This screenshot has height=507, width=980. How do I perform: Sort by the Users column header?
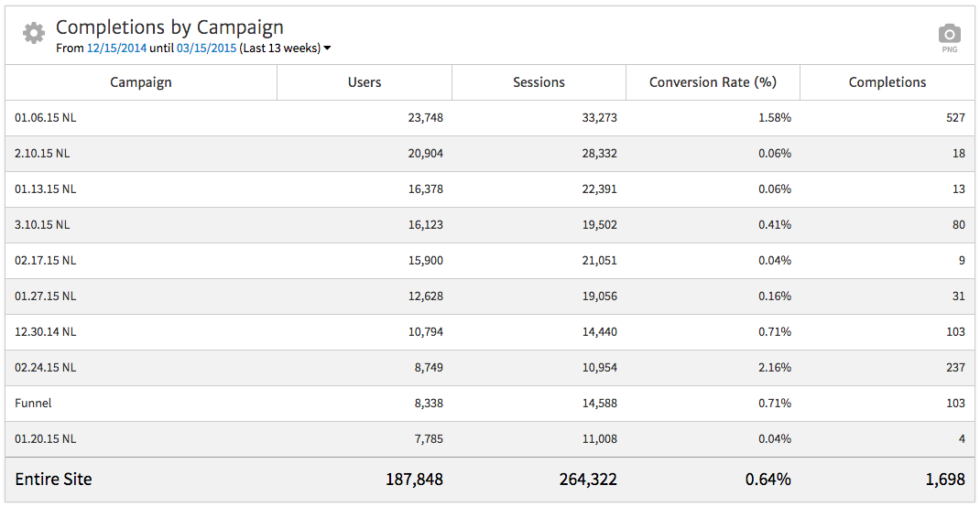364,82
